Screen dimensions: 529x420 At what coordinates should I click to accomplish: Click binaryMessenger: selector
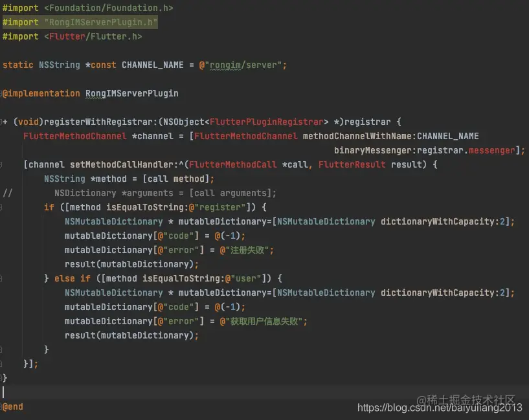click(375, 150)
